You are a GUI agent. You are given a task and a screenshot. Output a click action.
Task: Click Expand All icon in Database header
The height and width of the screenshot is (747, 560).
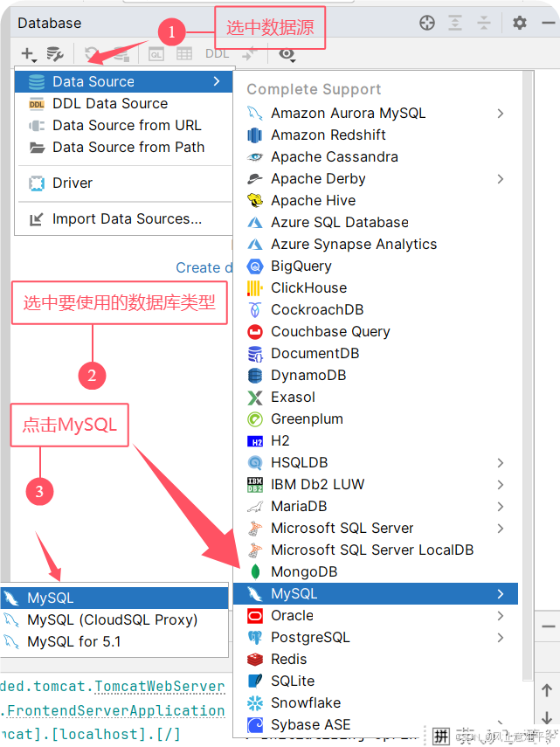point(455,23)
